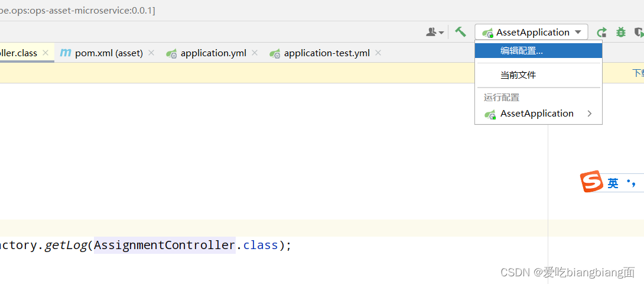Click the Sogou input method S icon
The height and width of the screenshot is (284, 644).
pos(591,182)
